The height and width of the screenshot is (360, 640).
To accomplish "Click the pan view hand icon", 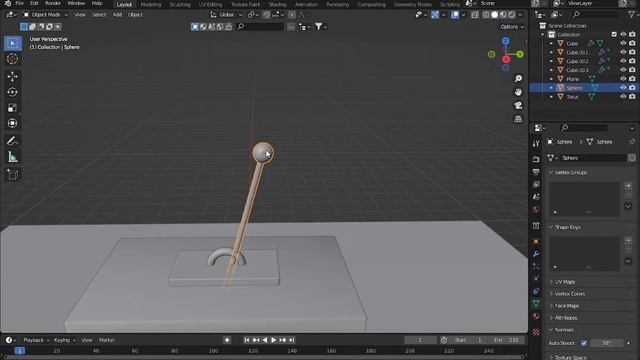I will pyautogui.click(x=518, y=92).
